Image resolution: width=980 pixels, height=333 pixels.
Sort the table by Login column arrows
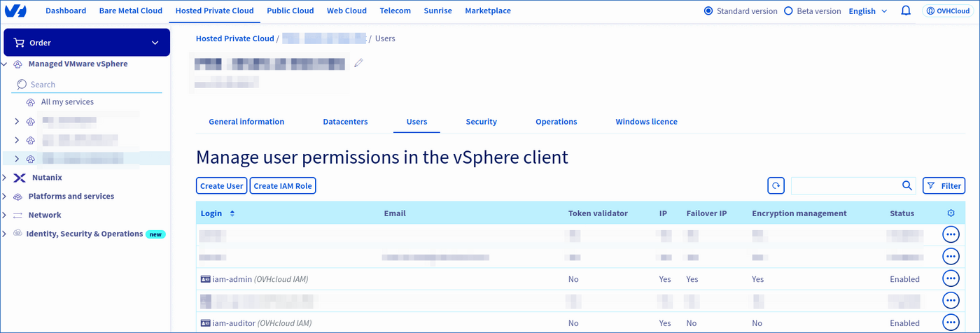[x=232, y=213]
